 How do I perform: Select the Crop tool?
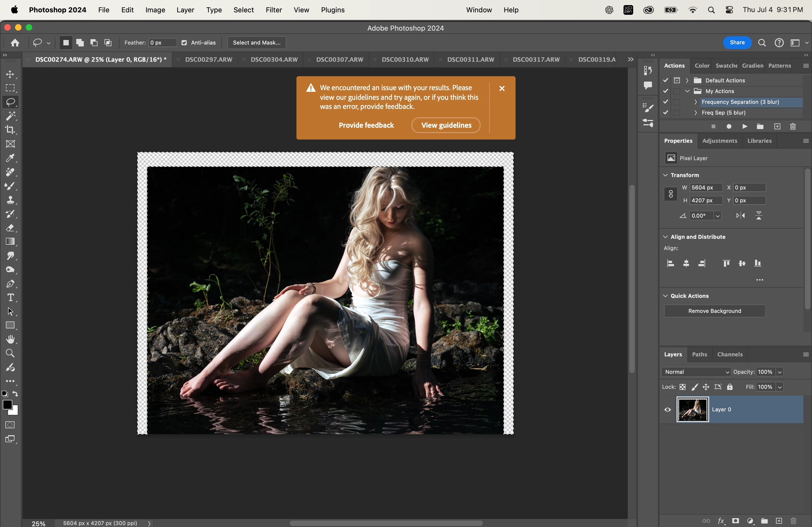click(10, 130)
